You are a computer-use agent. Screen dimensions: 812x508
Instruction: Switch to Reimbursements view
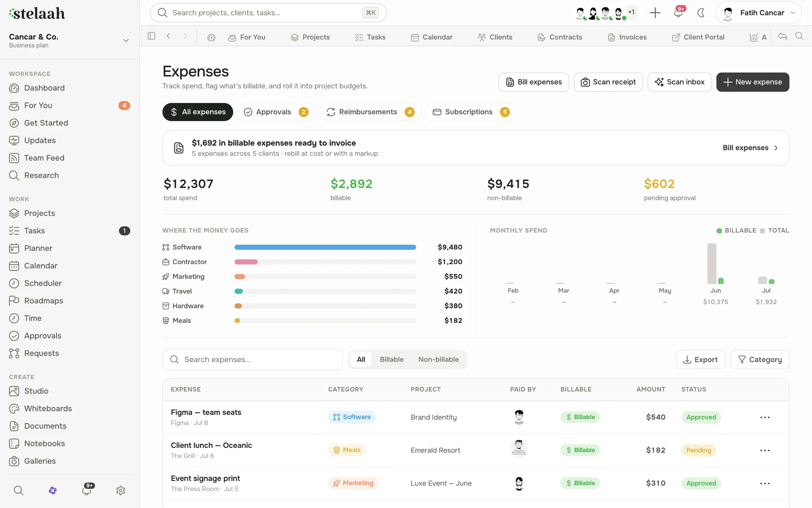(x=370, y=112)
